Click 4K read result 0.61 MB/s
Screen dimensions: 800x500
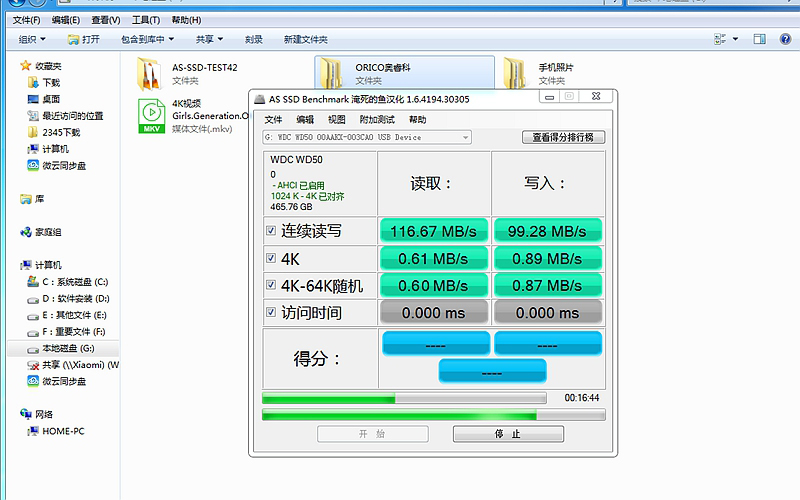pyautogui.click(x=434, y=259)
